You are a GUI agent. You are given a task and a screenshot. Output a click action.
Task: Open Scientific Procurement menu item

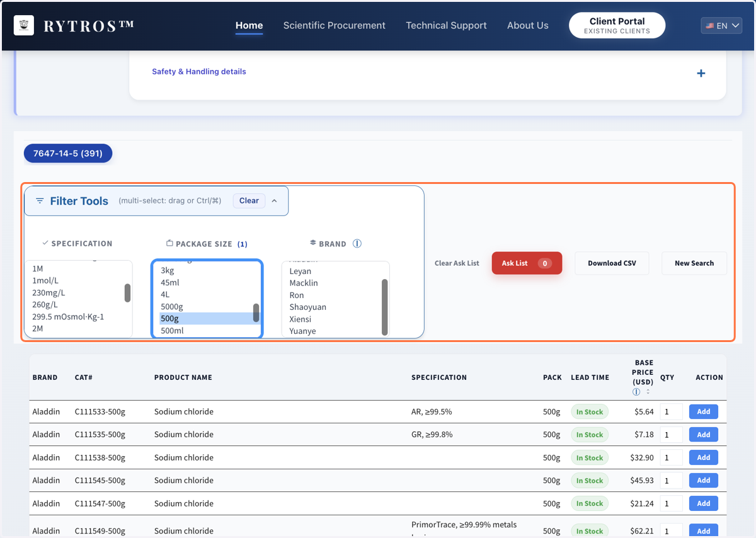click(x=334, y=26)
